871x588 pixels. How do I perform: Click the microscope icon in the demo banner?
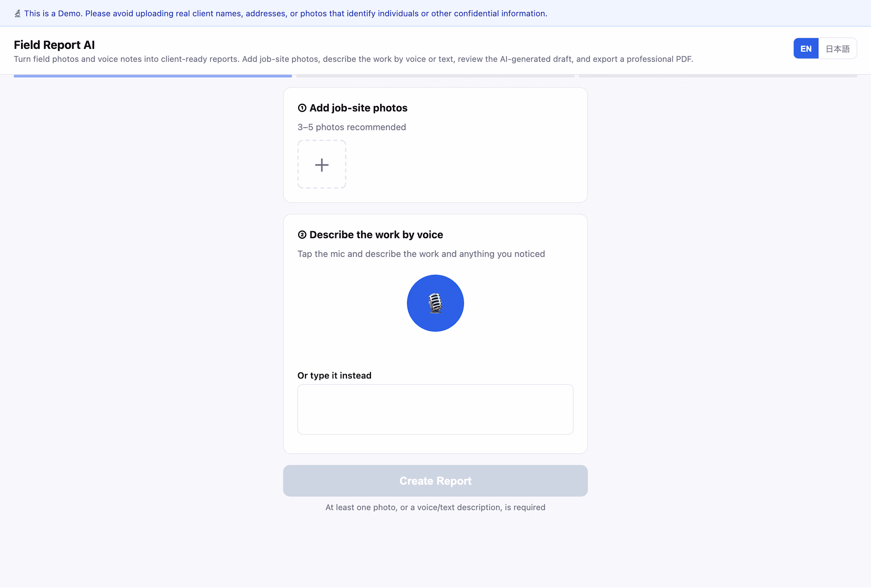coord(18,13)
